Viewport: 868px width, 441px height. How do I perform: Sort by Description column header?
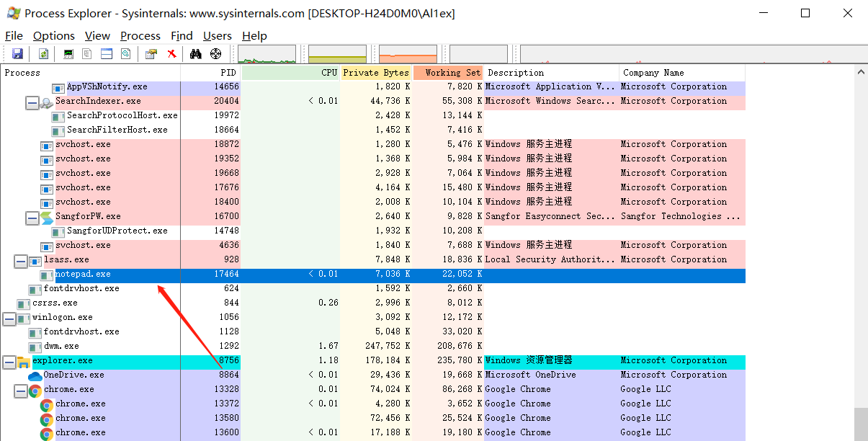[x=551, y=73]
